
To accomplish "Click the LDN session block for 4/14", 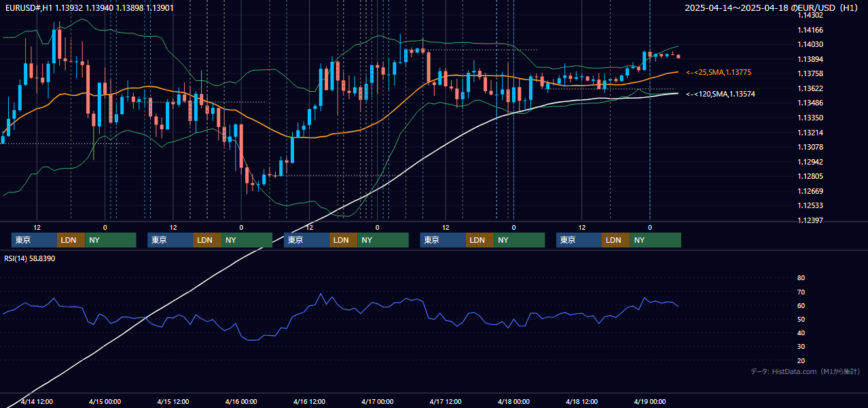I will coord(71,240).
